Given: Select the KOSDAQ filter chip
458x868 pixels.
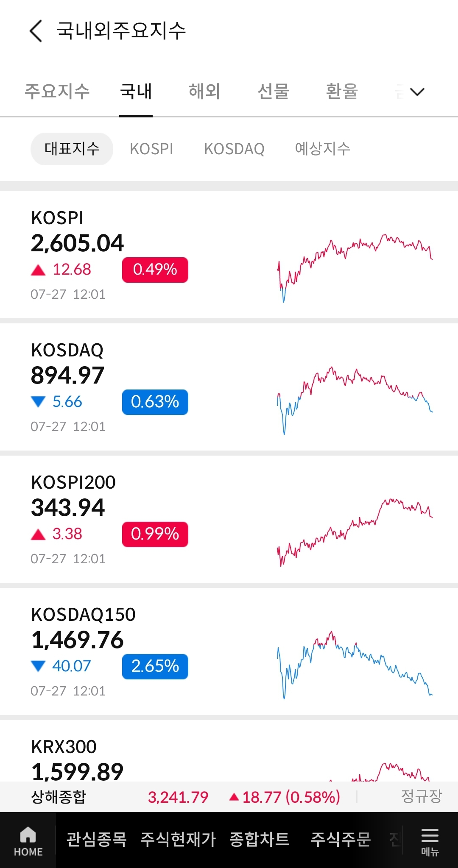Looking at the screenshot, I should (234, 149).
